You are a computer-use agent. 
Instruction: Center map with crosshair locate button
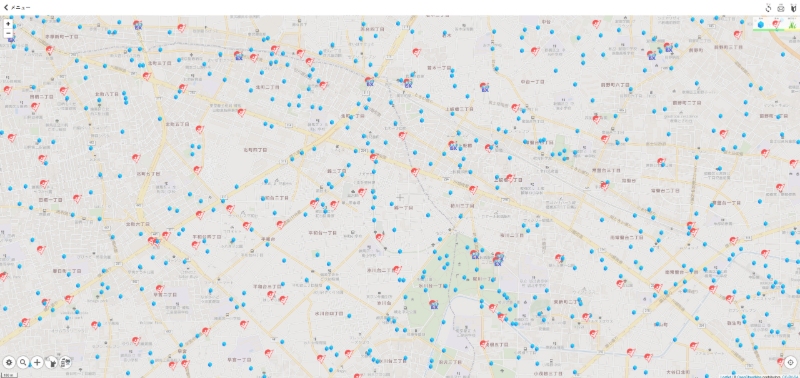[x=791, y=362]
